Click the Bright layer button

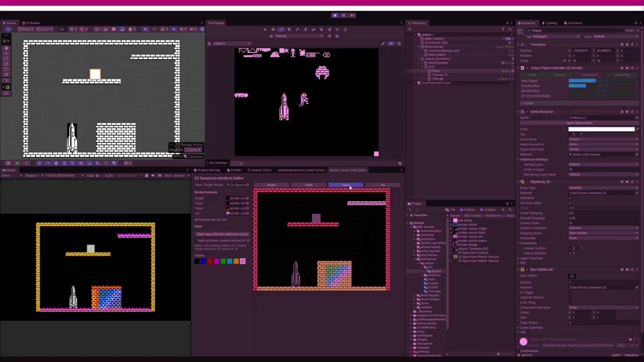point(271,185)
